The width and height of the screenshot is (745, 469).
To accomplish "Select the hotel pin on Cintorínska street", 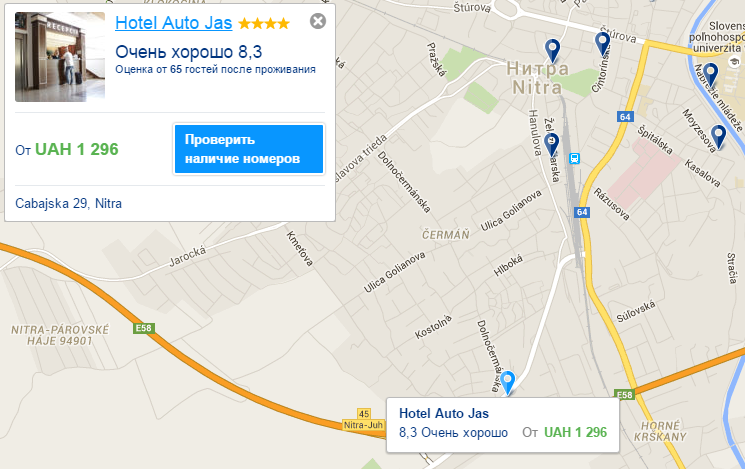I will pyautogui.click(x=602, y=45).
